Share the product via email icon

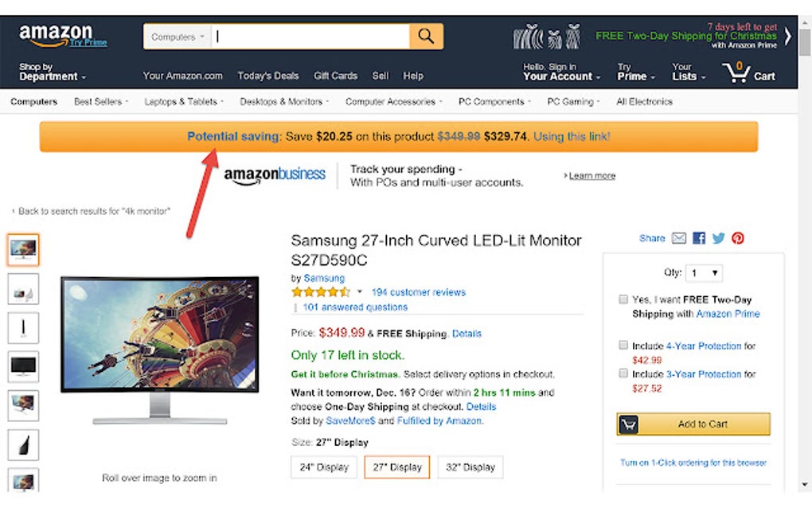[x=679, y=238]
